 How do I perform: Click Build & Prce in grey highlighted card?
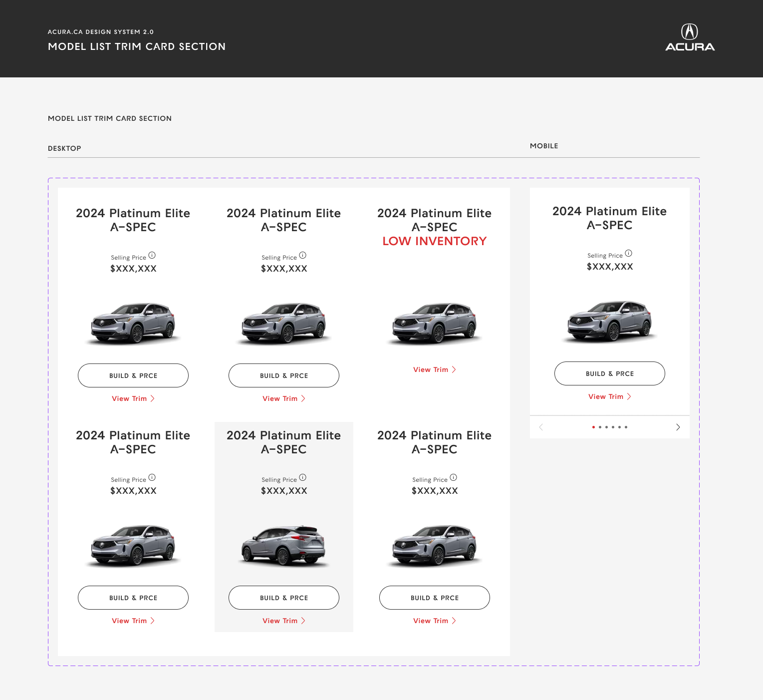pos(284,598)
